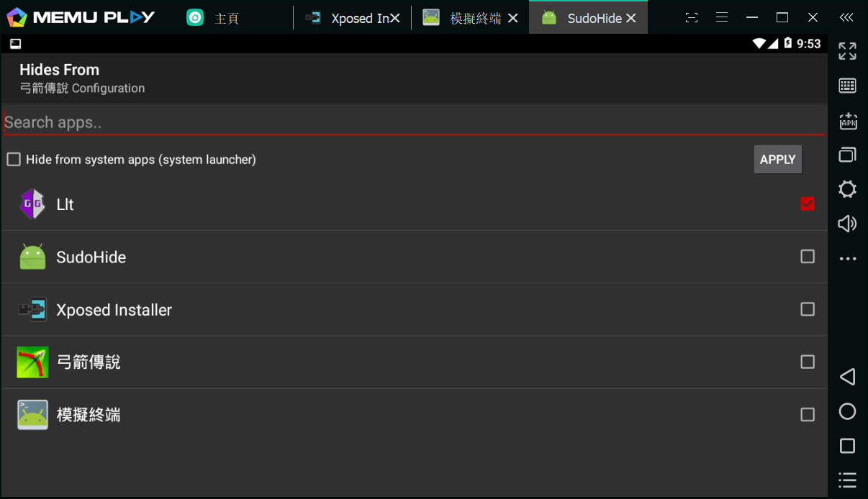Click the Install APK icon in sidebar
The height and width of the screenshot is (499, 868).
(848, 121)
